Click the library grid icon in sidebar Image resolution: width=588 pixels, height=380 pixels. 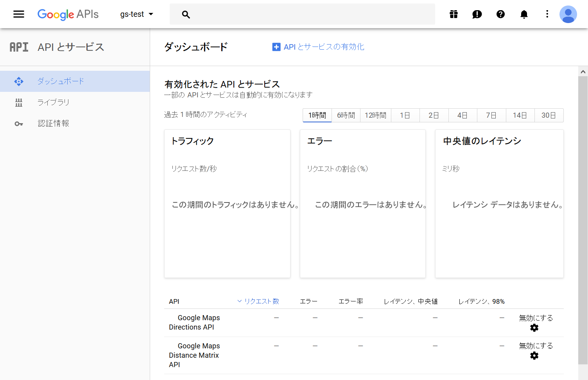[x=19, y=102]
